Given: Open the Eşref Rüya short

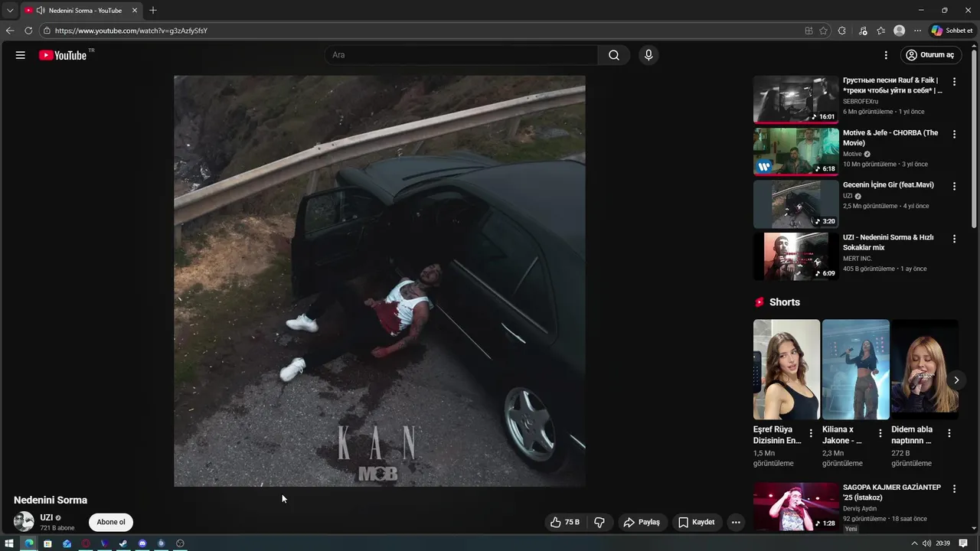Looking at the screenshot, I should coord(786,369).
